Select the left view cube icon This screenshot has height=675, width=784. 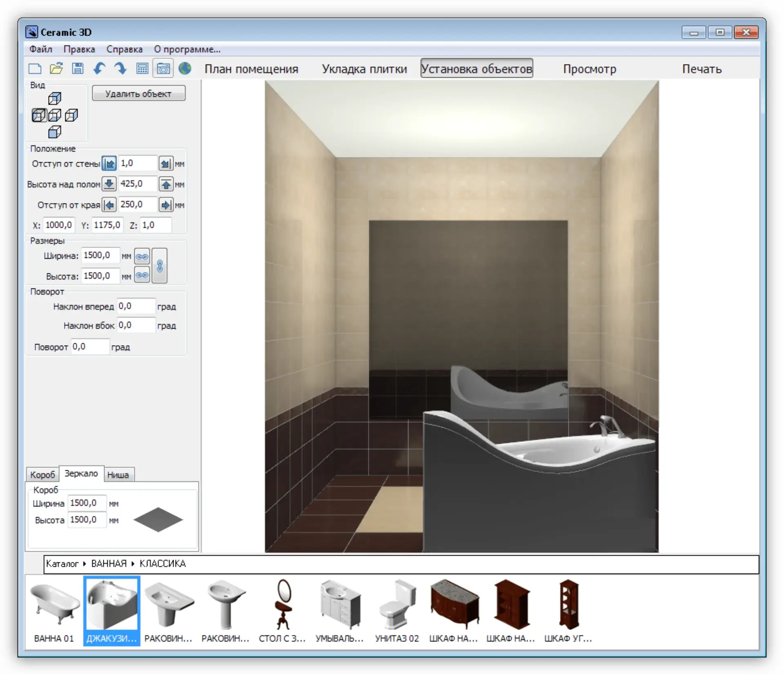tap(39, 115)
